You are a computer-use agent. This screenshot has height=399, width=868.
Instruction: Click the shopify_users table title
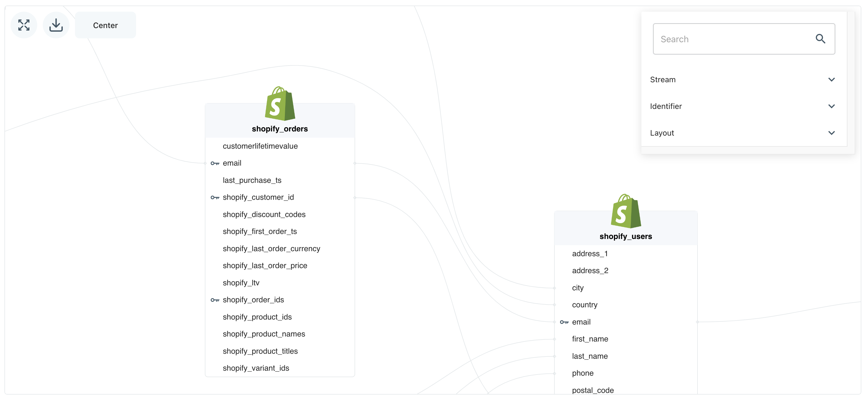(626, 236)
